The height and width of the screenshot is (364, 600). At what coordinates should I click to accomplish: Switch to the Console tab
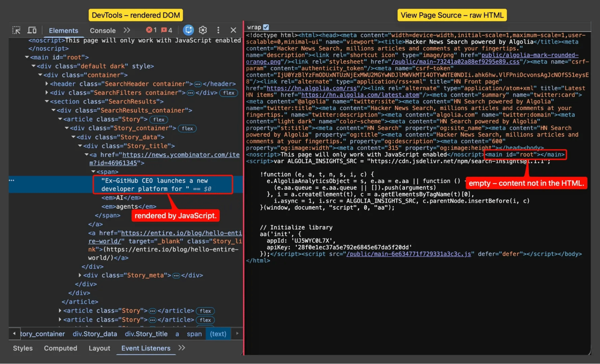click(103, 30)
